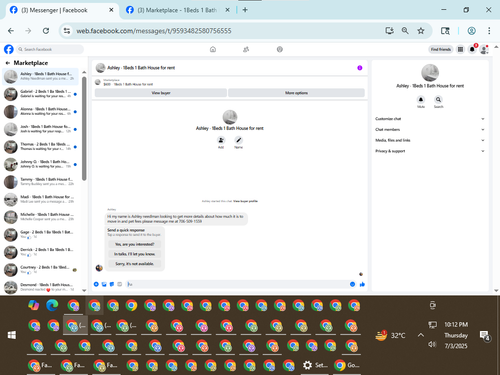Open Alonna's conversation in the chat list
The image size is (500, 375).
[41, 111]
